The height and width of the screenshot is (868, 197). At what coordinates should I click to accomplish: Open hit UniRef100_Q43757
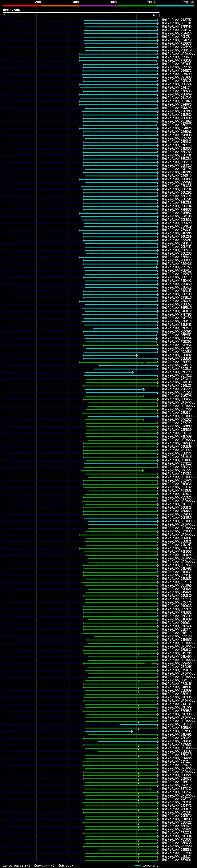176,20
